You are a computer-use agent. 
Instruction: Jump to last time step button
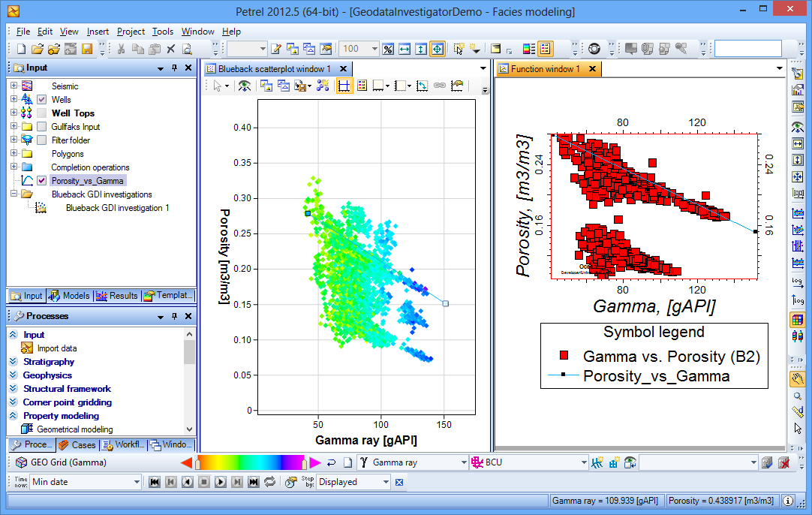pyautogui.click(x=253, y=482)
